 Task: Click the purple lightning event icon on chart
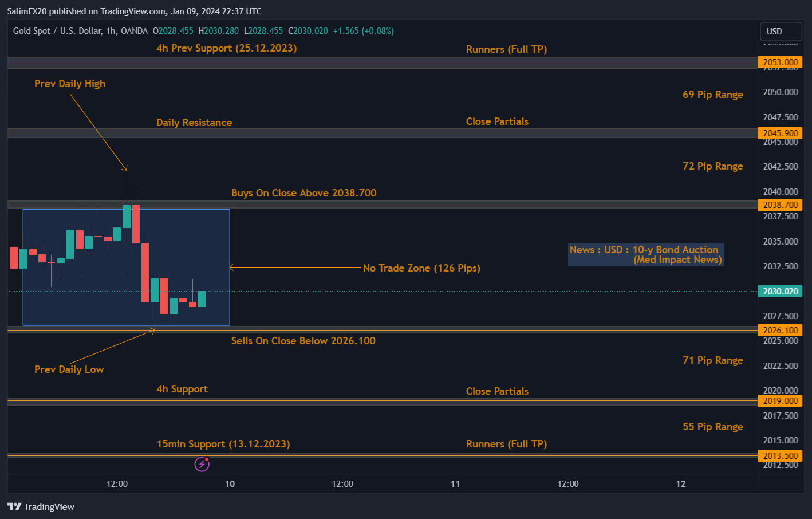click(x=202, y=464)
